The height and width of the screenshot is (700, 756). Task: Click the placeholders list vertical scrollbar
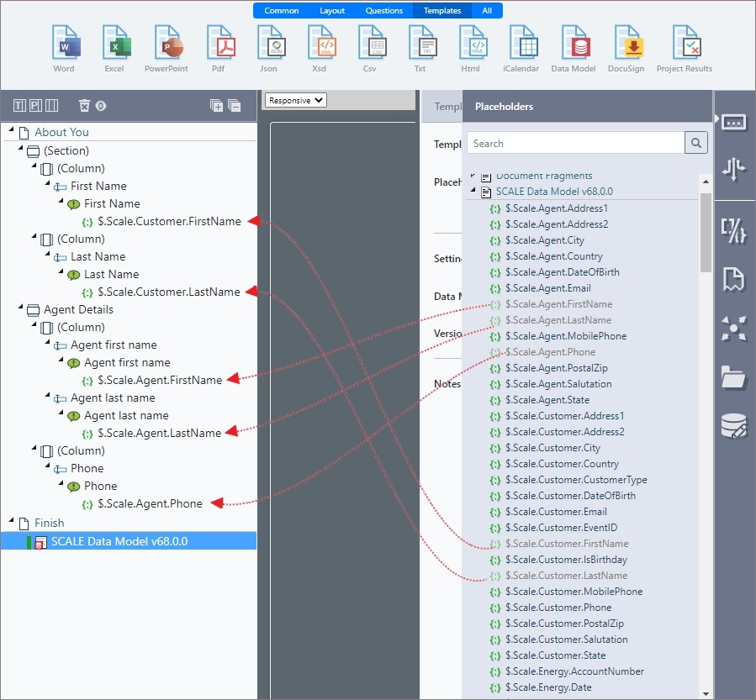(x=706, y=231)
